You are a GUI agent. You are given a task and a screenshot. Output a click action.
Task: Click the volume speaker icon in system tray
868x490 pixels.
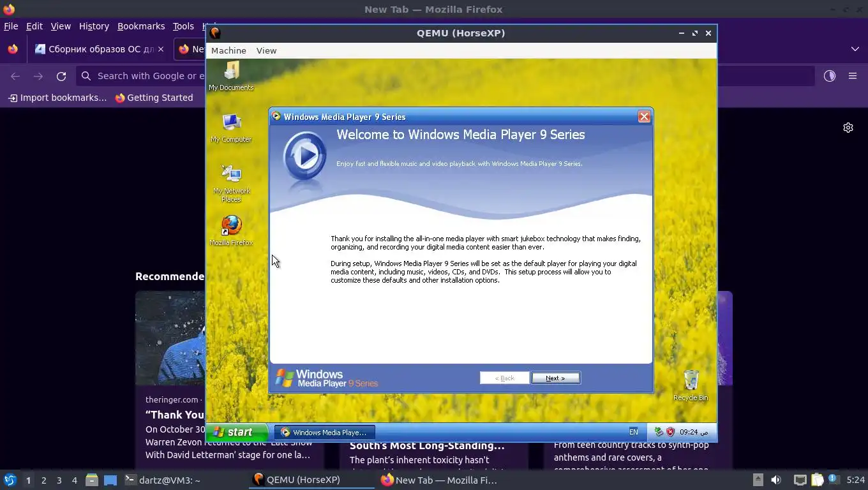(776, 480)
